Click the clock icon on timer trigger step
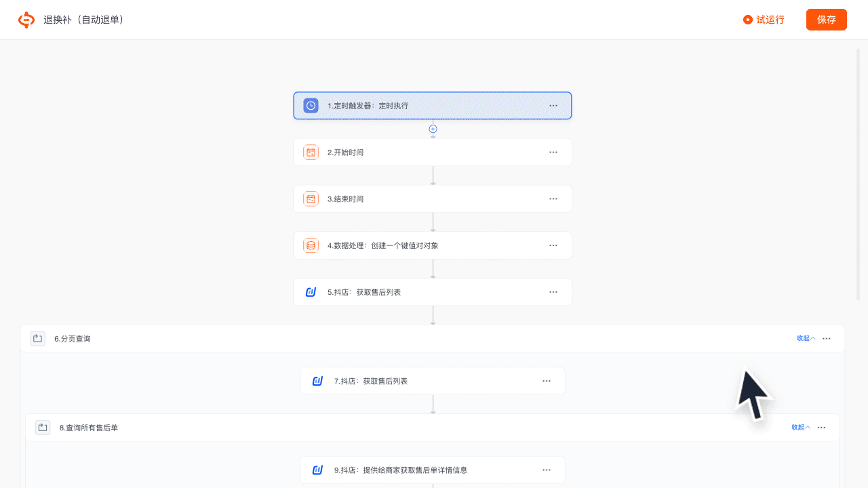868x488 pixels. (311, 106)
